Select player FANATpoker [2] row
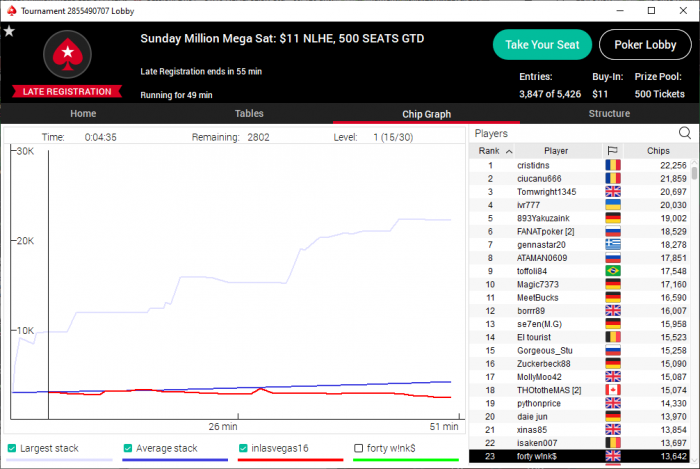The height and width of the screenshot is (469, 700). click(x=579, y=231)
